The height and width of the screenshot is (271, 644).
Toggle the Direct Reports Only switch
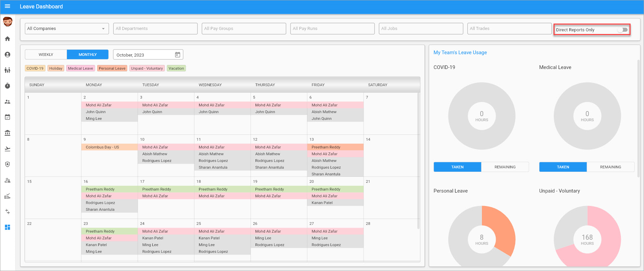pyautogui.click(x=623, y=30)
